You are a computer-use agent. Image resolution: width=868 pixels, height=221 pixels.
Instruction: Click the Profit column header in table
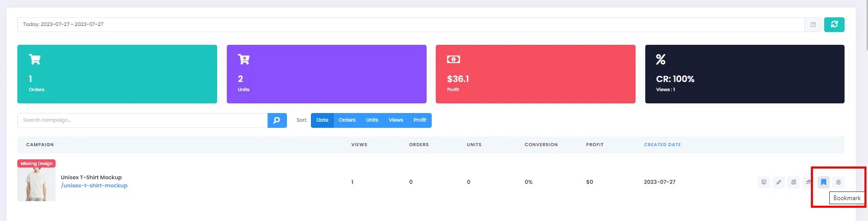pos(595,145)
